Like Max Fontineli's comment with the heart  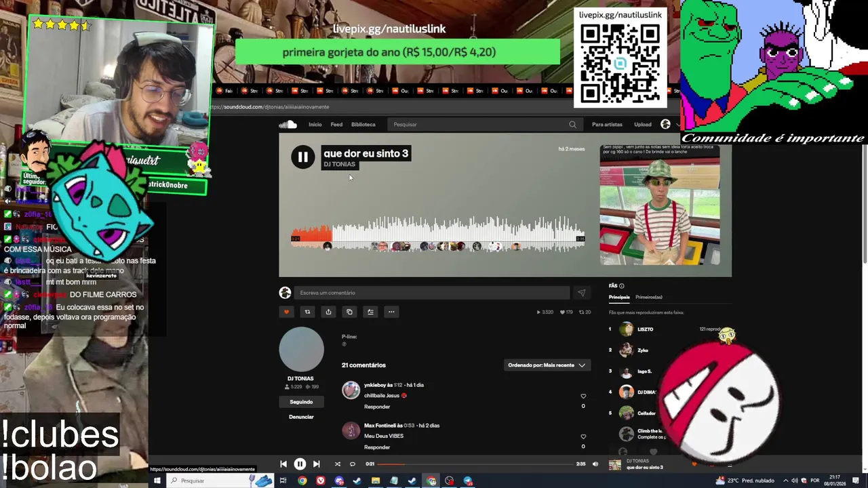coord(583,436)
